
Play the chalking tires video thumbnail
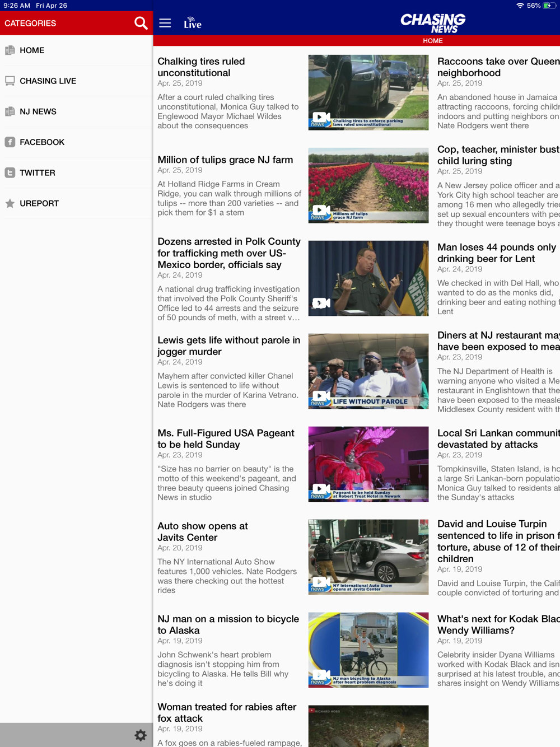pyautogui.click(x=368, y=92)
